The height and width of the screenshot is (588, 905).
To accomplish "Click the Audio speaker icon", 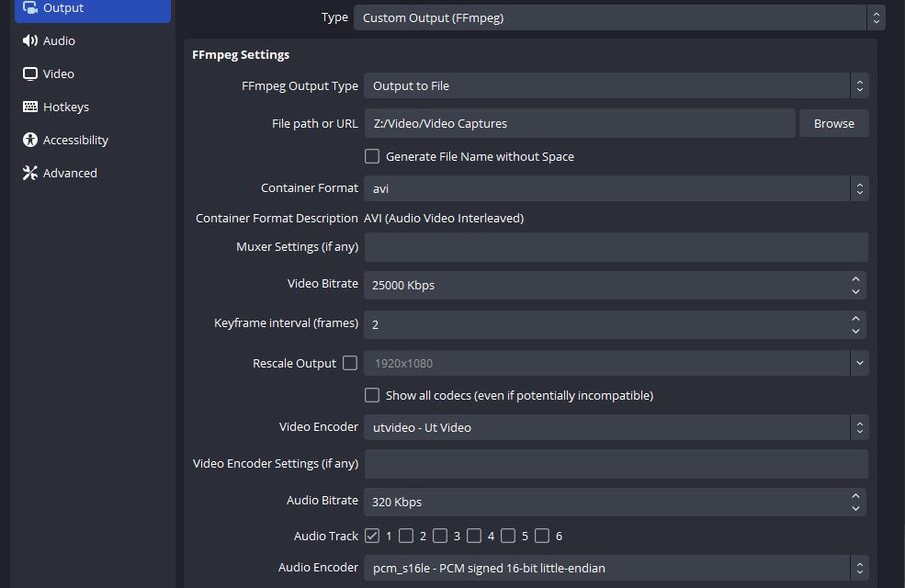I will pyautogui.click(x=30, y=41).
